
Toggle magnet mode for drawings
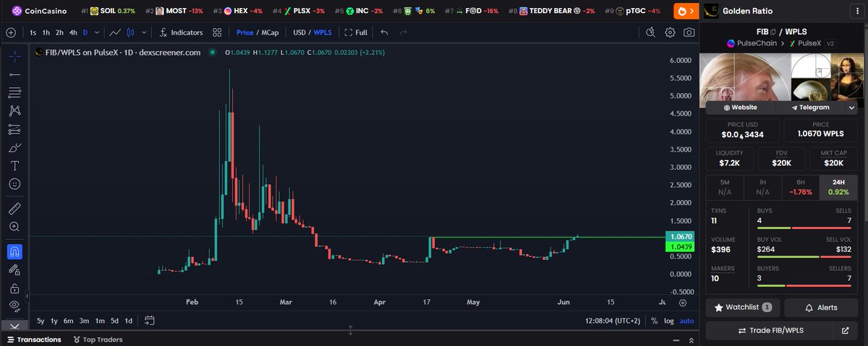click(14, 251)
